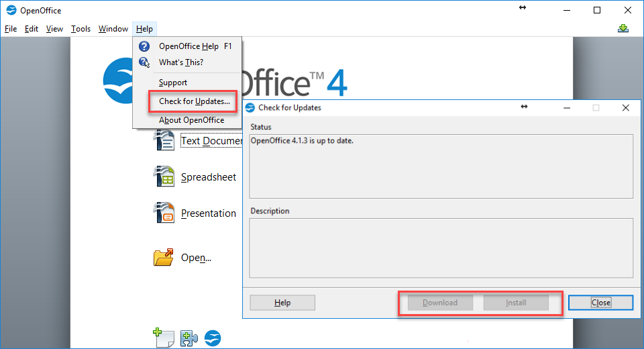Open the View menu
Image resolution: width=644 pixels, height=349 pixels.
pyautogui.click(x=54, y=29)
